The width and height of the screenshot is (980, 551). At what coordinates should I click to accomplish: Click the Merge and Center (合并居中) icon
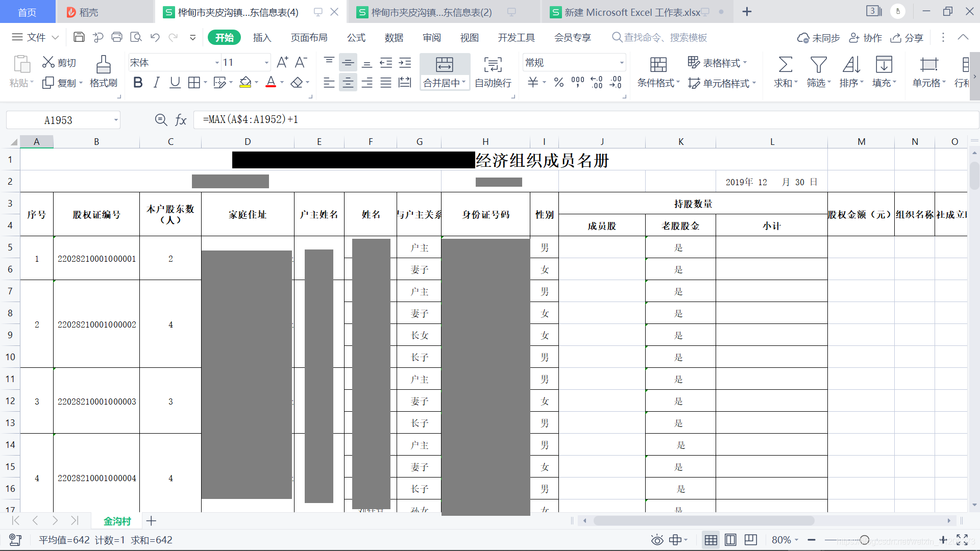[x=444, y=65]
